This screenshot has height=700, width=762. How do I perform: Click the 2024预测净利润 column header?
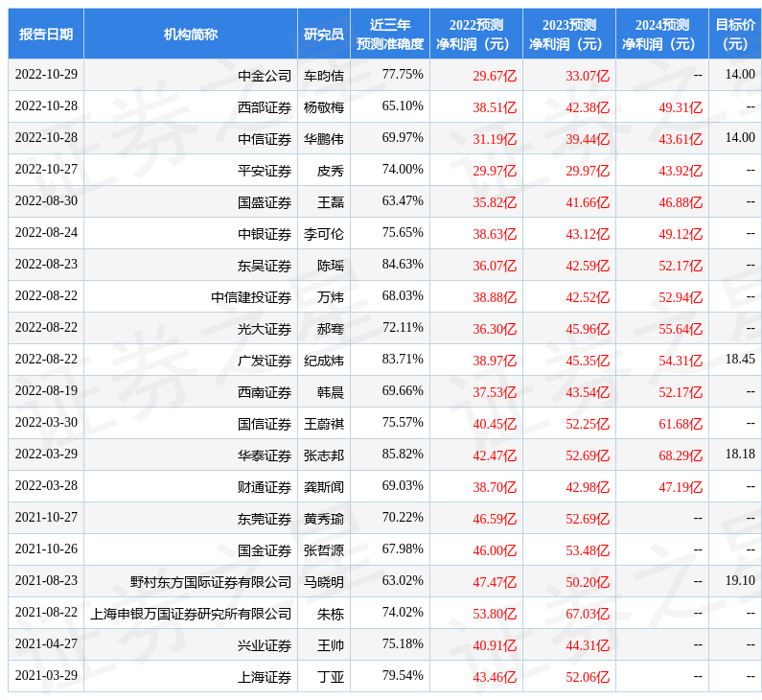pyautogui.click(x=662, y=34)
